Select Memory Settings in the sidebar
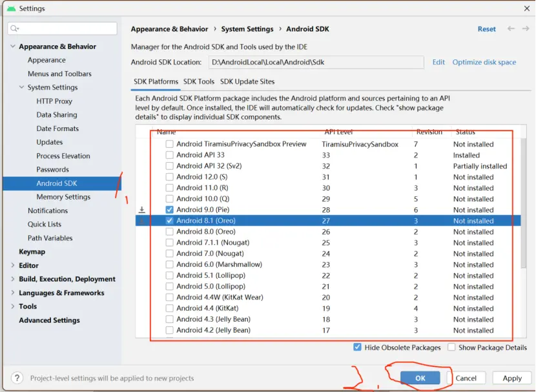Screen dimensions: 536x392 tap(63, 197)
